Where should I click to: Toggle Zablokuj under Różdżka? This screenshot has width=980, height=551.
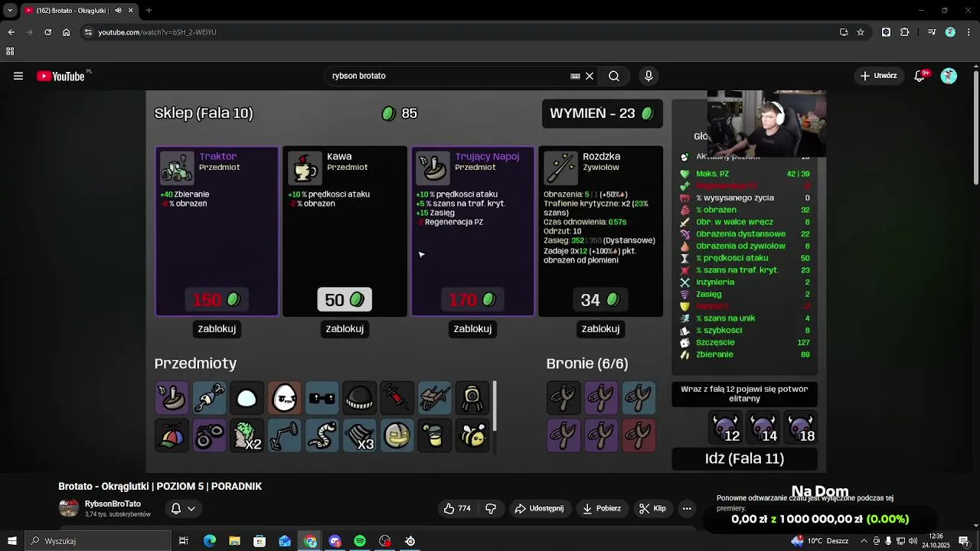tap(600, 328)
